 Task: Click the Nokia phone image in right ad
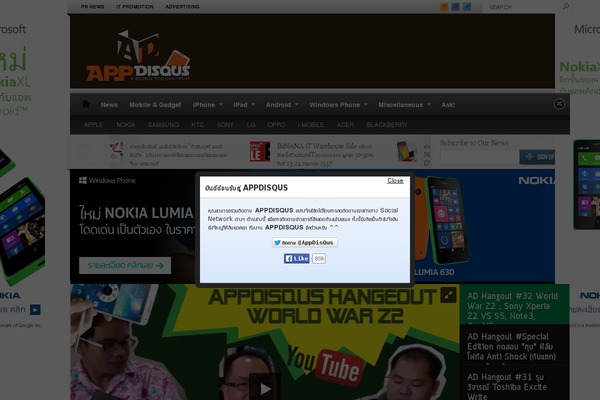click(587, 185)
